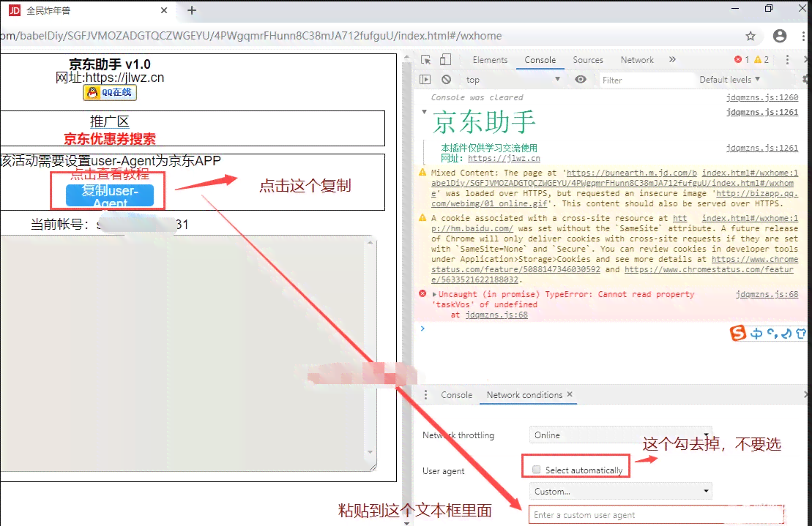Viewport: 812px width, 526px height.
Task: Select the Network conditions drawer tab
Action: [524, 395]
